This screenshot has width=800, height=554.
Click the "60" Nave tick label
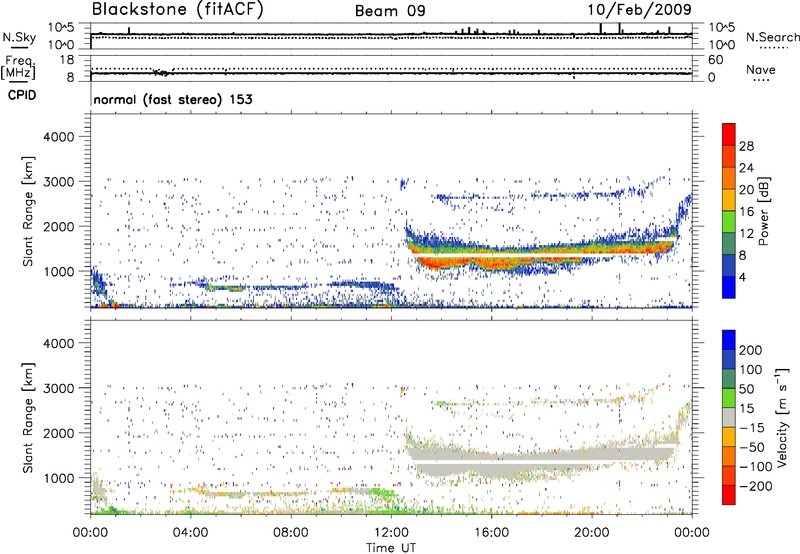(x=715, y=60)
